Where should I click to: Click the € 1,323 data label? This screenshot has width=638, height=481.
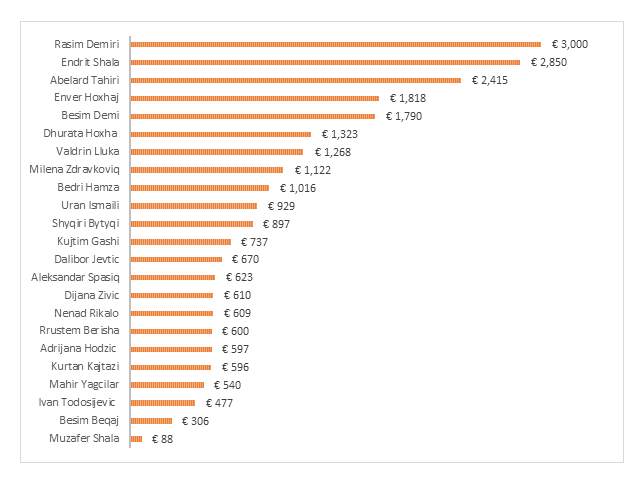click(x=340, y=134)
